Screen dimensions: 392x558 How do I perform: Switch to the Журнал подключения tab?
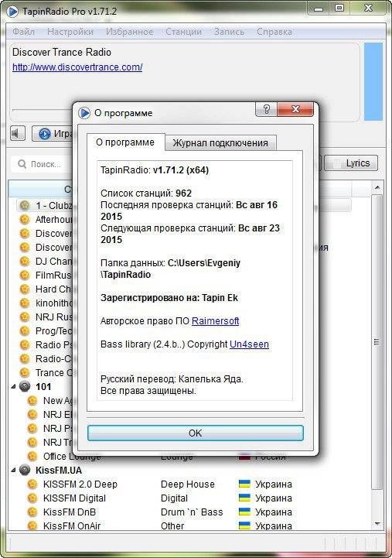[x=220, y=143]
